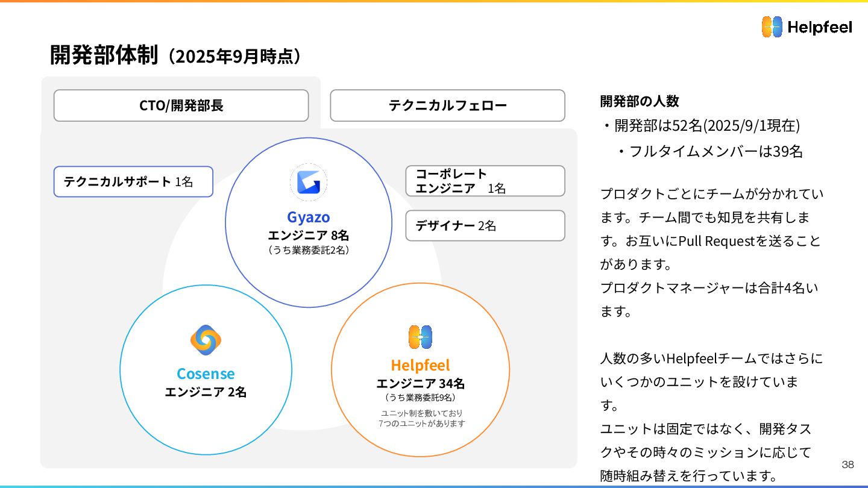
Task: Click the text エンジニア 8名
Action: [x=308, y=236]
